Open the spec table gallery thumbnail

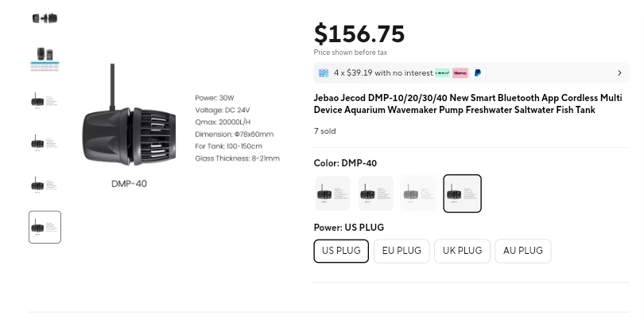(45, 59)
